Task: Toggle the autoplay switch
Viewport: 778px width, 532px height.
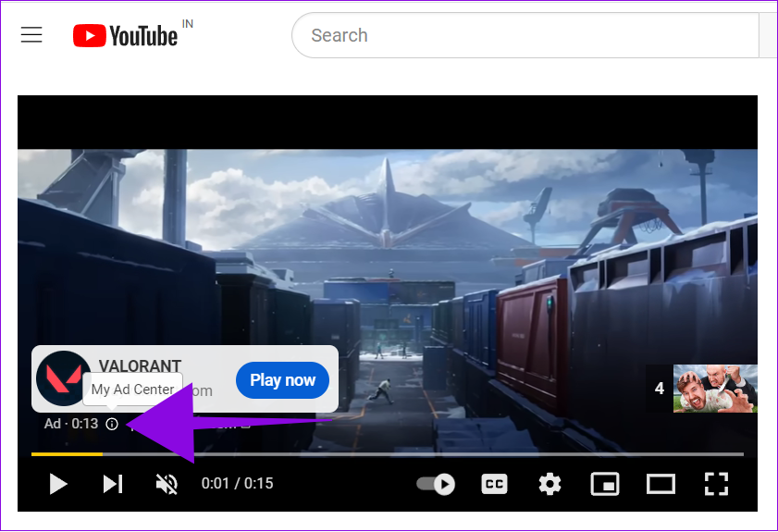Action: tap(436, 484)
